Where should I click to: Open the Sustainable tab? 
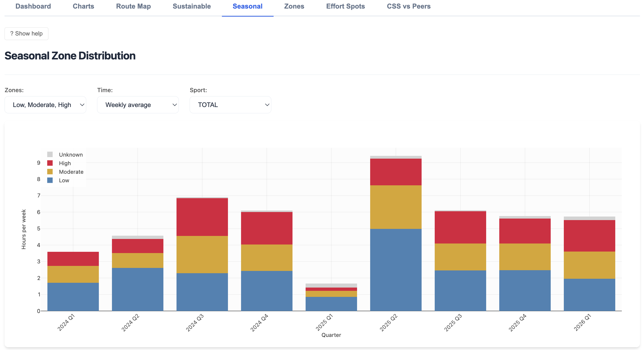click(x=192, y=6)
